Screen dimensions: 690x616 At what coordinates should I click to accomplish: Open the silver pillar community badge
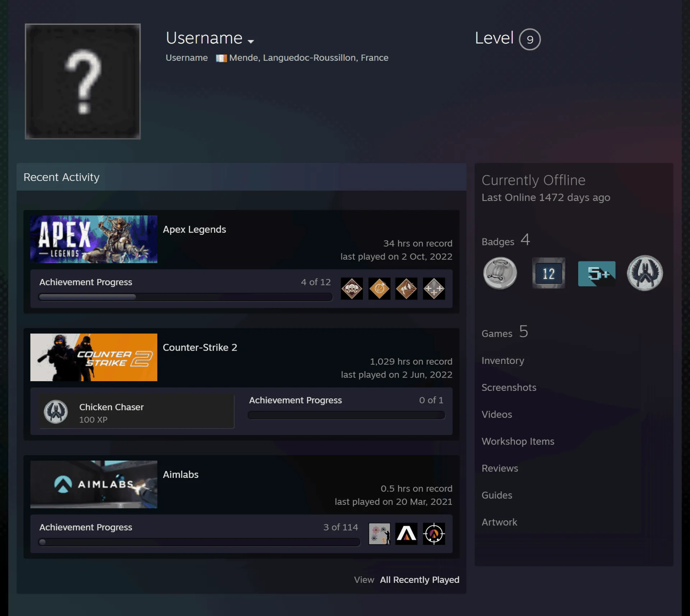(500, 273)
